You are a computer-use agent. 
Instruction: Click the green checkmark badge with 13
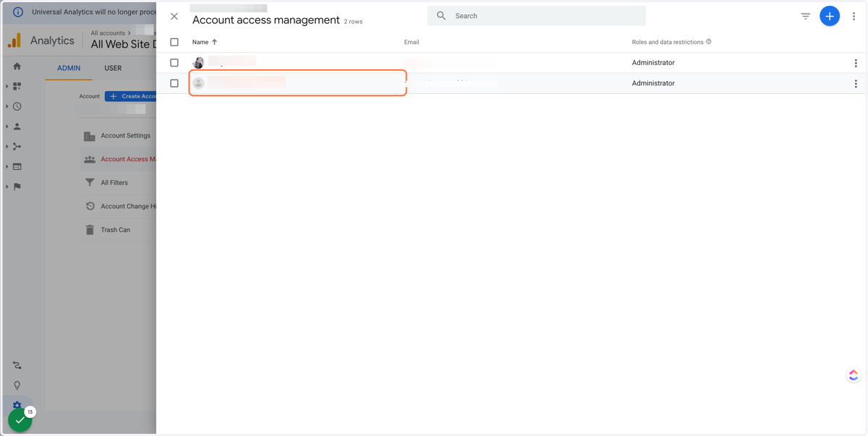click(x=20, y=419)
